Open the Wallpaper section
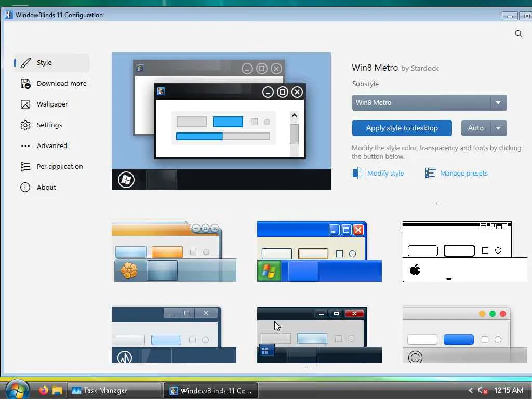 pyautogui.click(x=51, y=104)
